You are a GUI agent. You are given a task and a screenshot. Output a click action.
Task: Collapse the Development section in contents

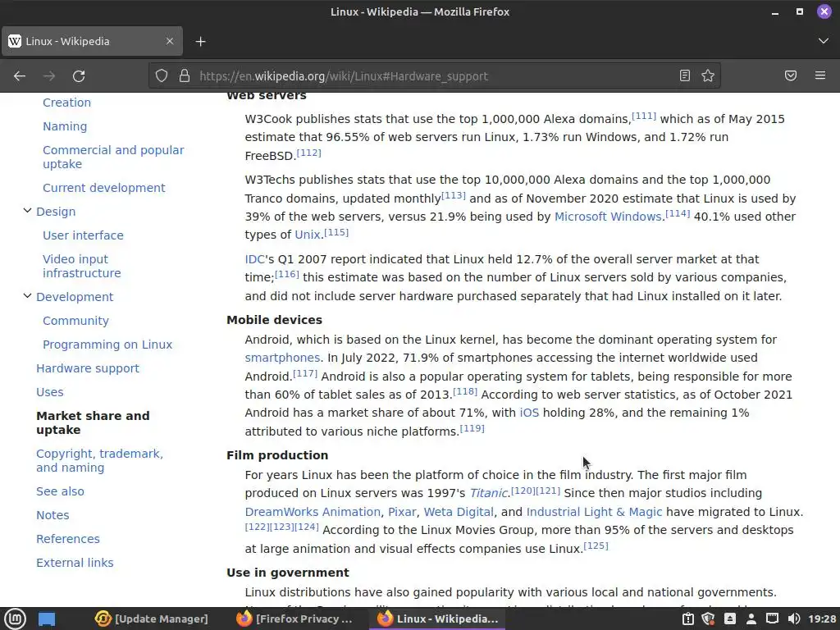(x=27, y=296)
